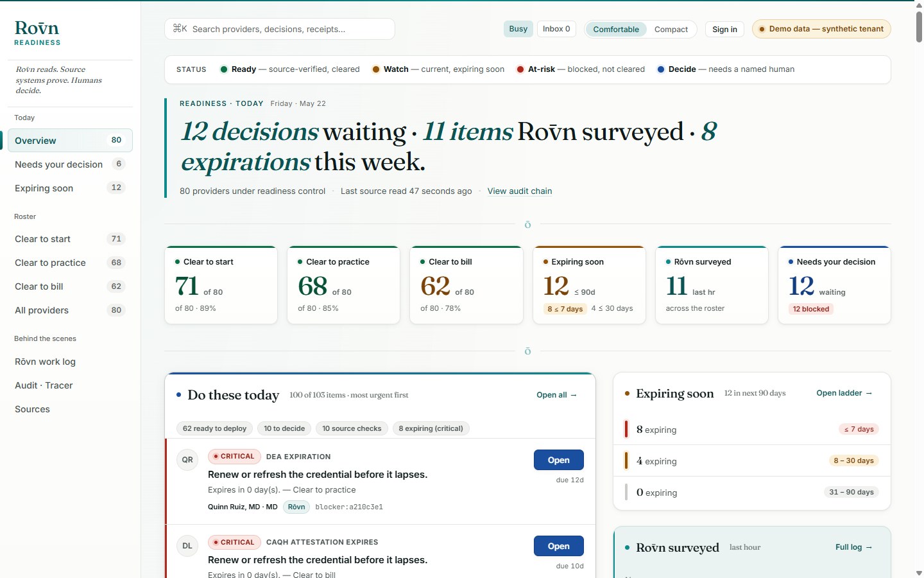Screen dimensions: 924x578
Task: Open Clear to practice roster
Action: [x=70, y=263]
